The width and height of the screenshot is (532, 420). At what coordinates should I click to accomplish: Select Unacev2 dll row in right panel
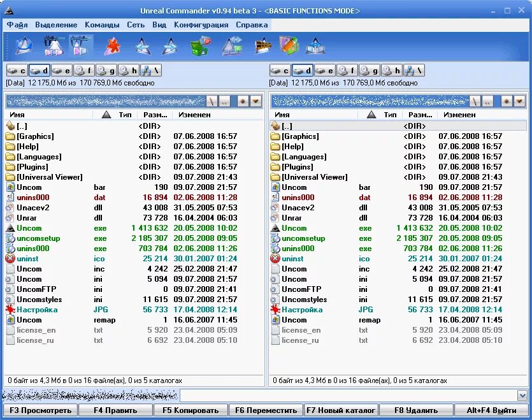[398, 208]
